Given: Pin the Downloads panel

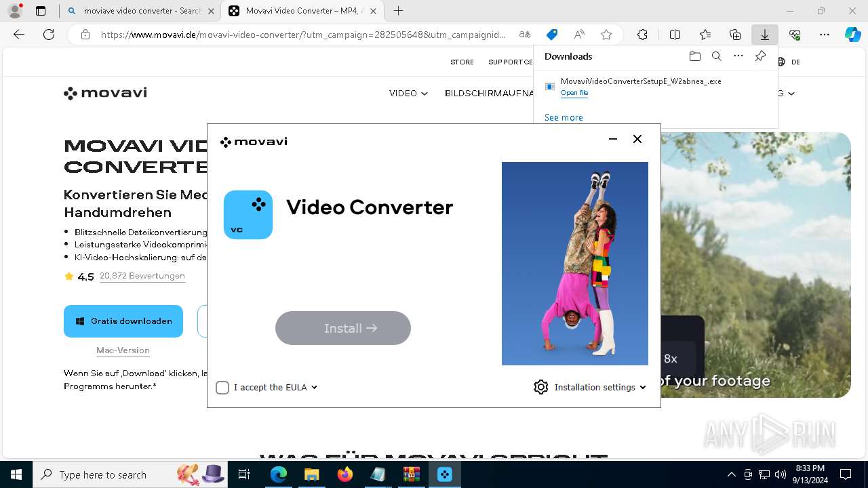Looking at the screenshot, I should coord(760,56).
